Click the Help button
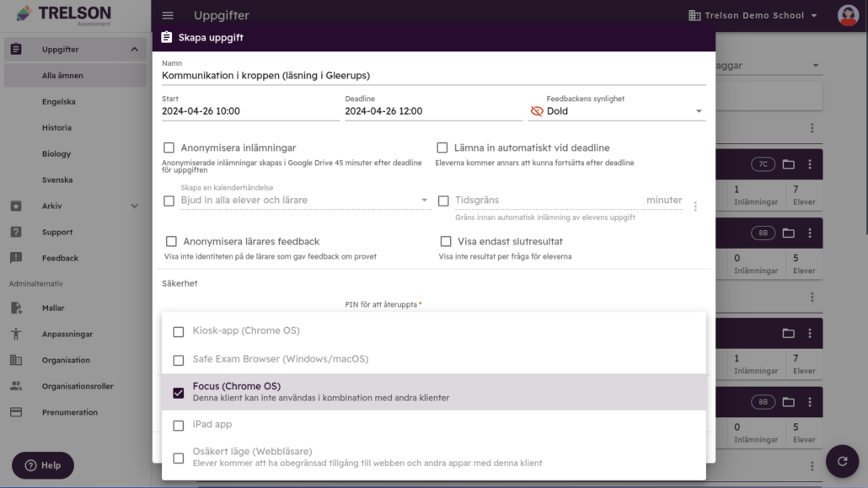Image resolution: width=868 pixels, height=488 pixels. pos(43,465)
